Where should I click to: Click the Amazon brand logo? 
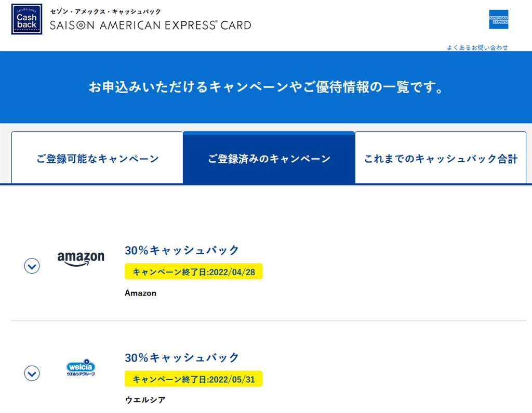[81, 258]
